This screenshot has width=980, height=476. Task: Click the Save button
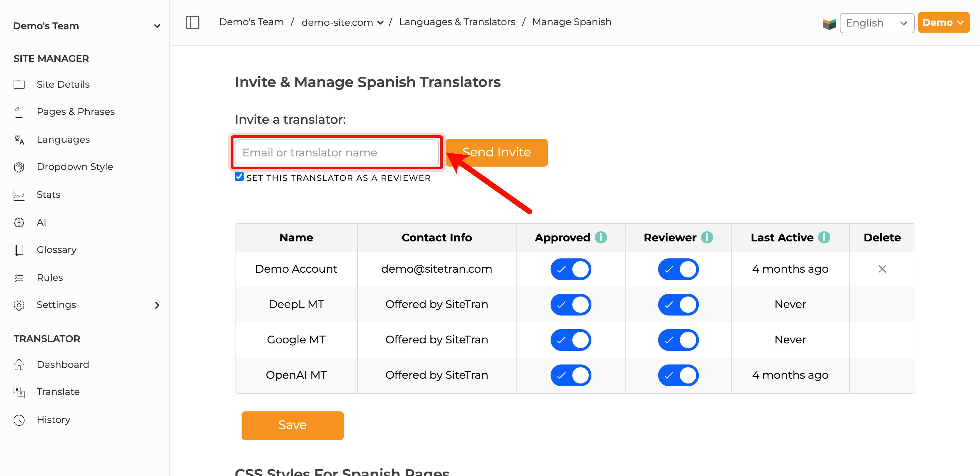[x=292, y=425]
